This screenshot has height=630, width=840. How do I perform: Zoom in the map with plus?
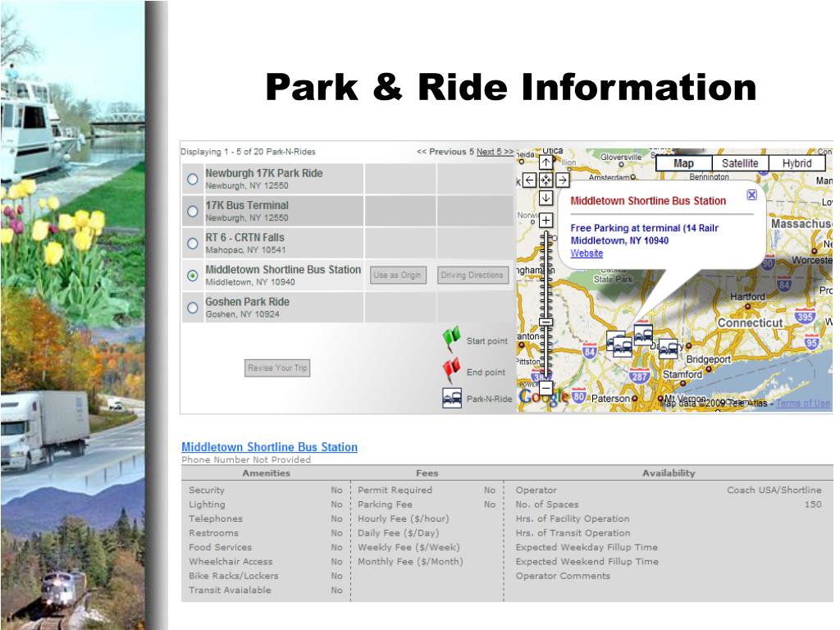[546, 220]
